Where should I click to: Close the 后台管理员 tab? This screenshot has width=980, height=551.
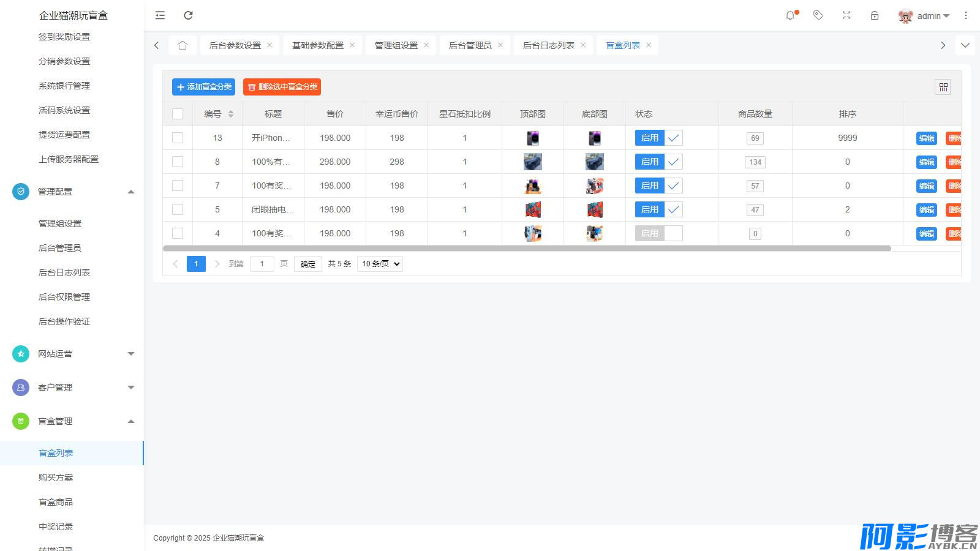pyautogui.click(x=500, y=45)
